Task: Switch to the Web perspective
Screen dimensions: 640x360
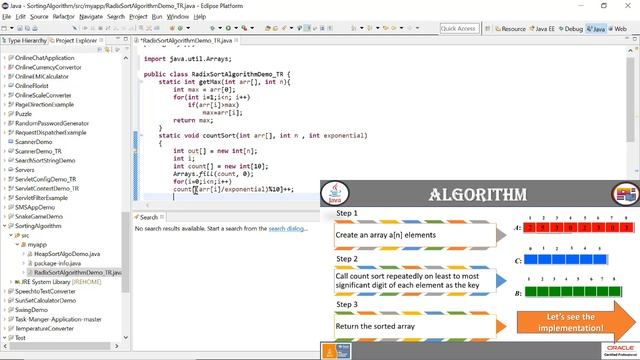Action: [618, 29]
